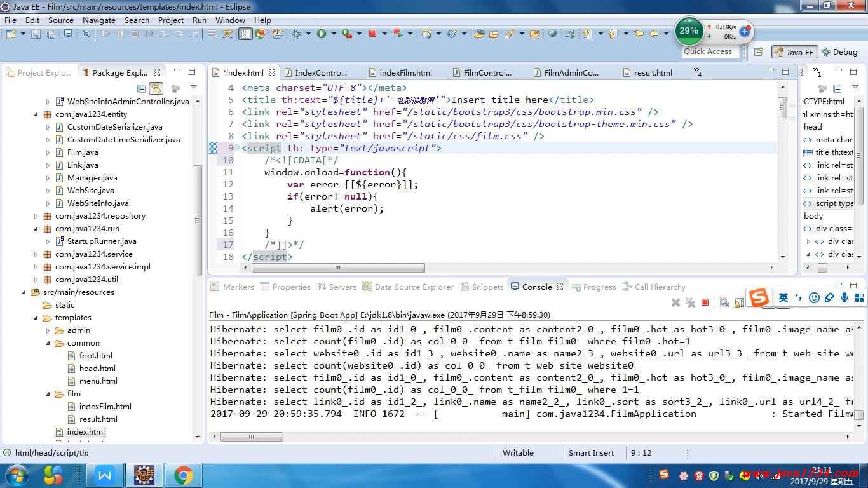
Task: Collapse the templates folder
Action: tap(36, 318)
